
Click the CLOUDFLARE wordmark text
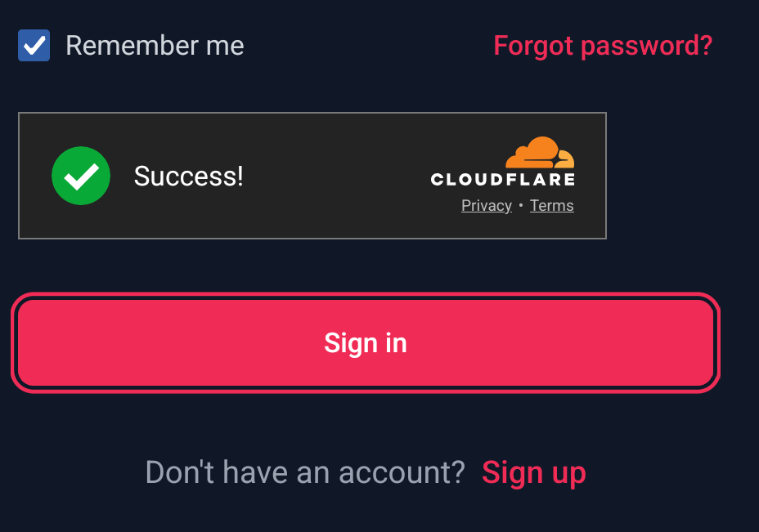pyautogui.click(x=502, y=179)
